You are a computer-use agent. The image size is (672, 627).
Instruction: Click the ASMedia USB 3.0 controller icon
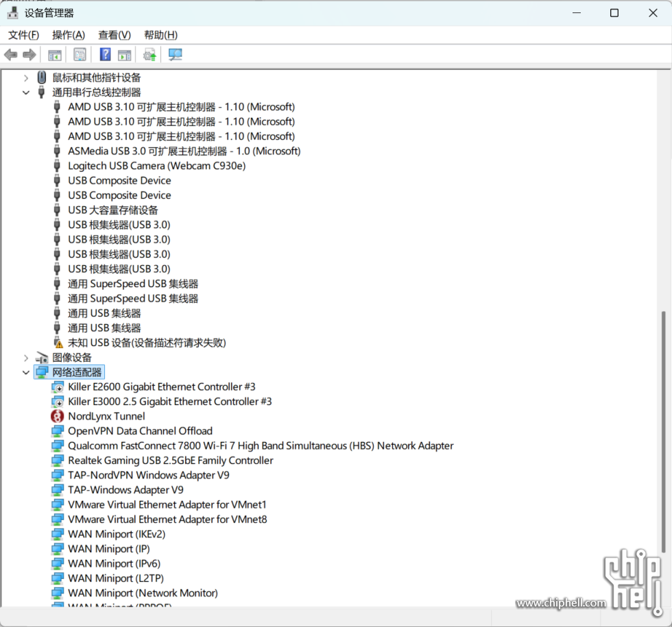56,151
